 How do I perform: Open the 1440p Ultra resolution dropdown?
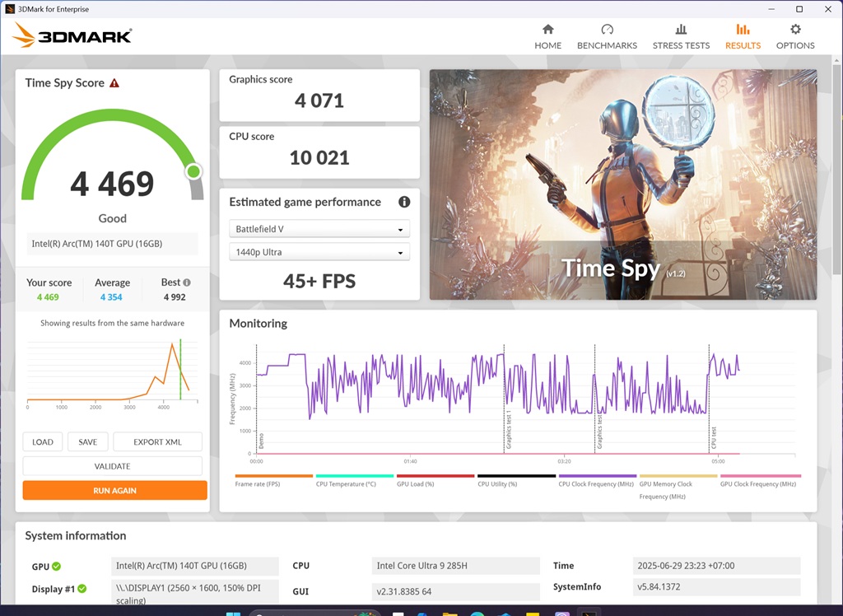point(319,252)
